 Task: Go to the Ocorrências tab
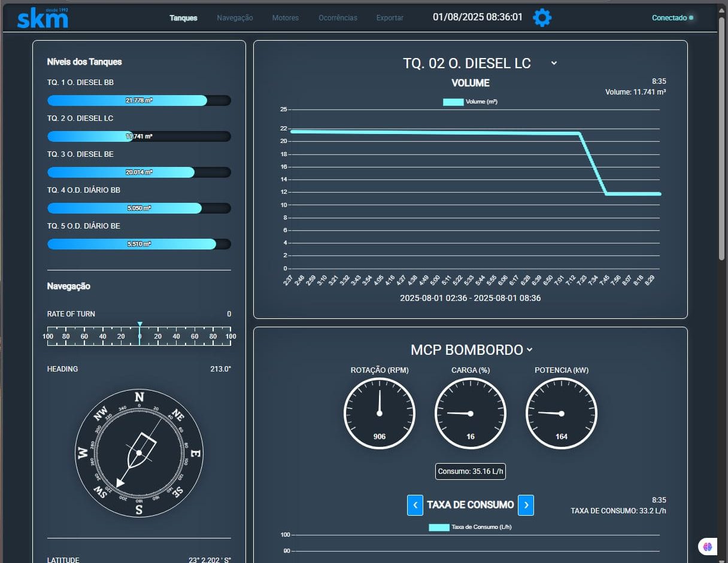(x=338, y=18)
